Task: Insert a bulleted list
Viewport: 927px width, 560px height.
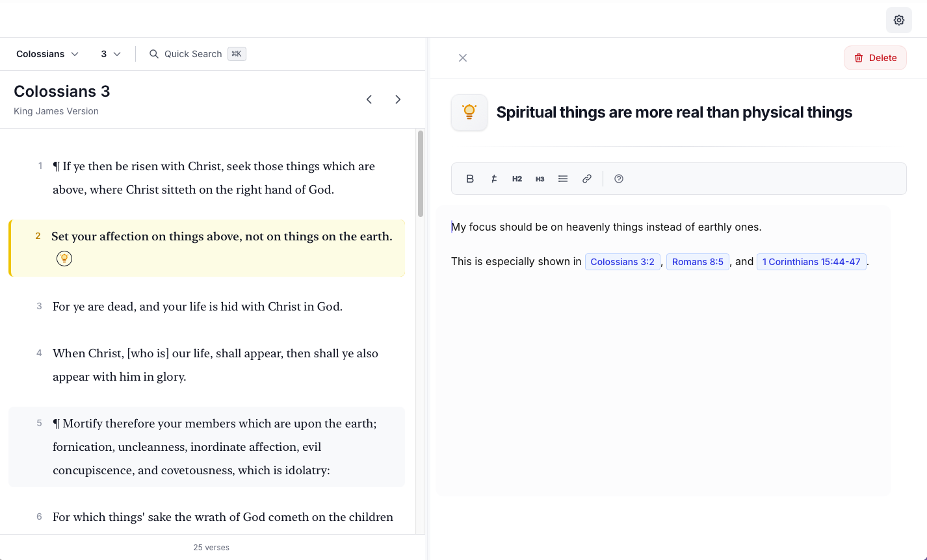Action: [x=563, y=178]
